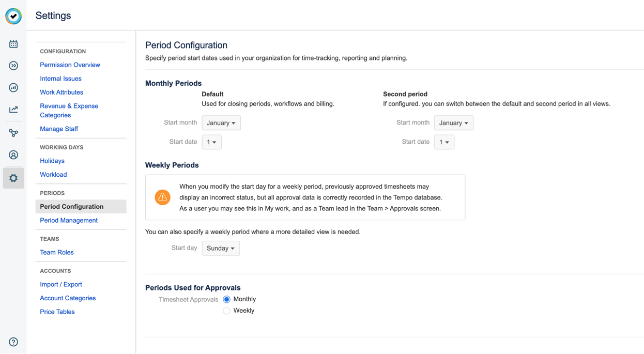The image size is (644, 354).
Task: Click the user account circle icon
Action: pos(13,155)
